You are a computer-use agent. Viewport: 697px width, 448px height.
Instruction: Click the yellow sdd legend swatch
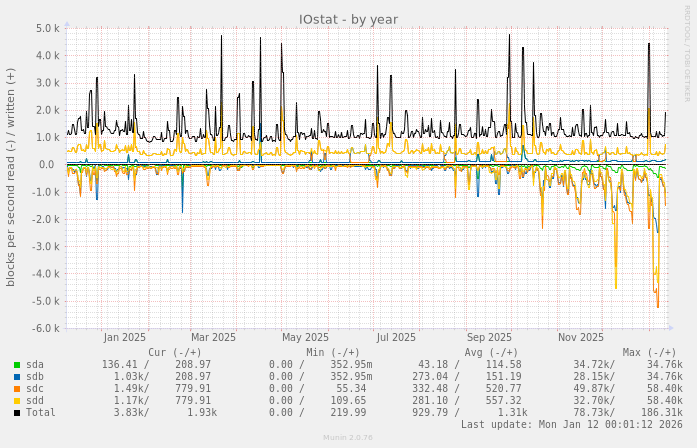[x=17, y=400]
